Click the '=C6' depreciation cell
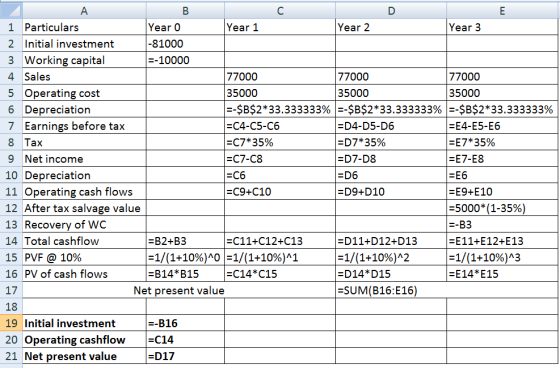Screen dimensions: 560x368 click(280, 175)
